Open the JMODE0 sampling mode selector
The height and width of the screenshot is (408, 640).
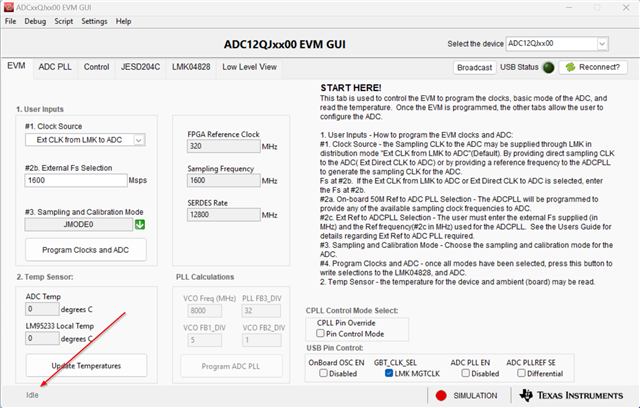[x=79, y=224]
